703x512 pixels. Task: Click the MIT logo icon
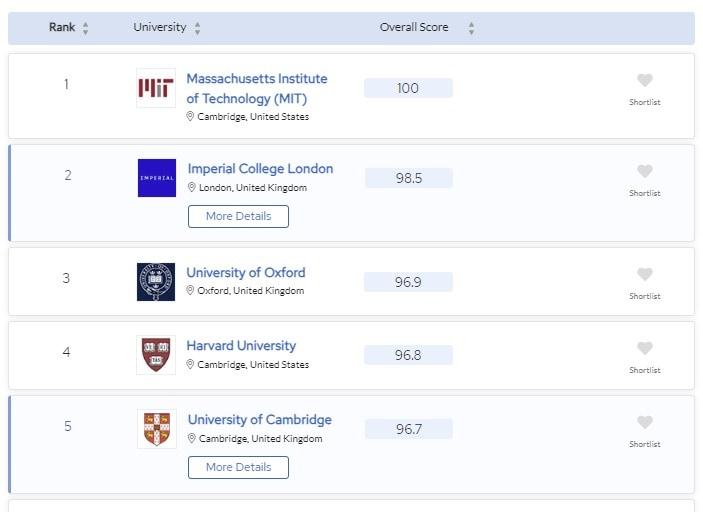(156, 88)
